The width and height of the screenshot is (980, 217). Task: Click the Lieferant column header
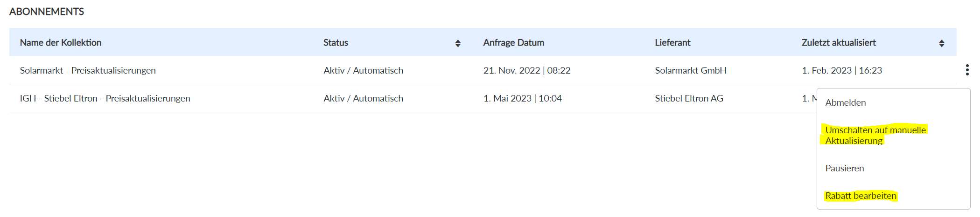click(x=672, y=42)
